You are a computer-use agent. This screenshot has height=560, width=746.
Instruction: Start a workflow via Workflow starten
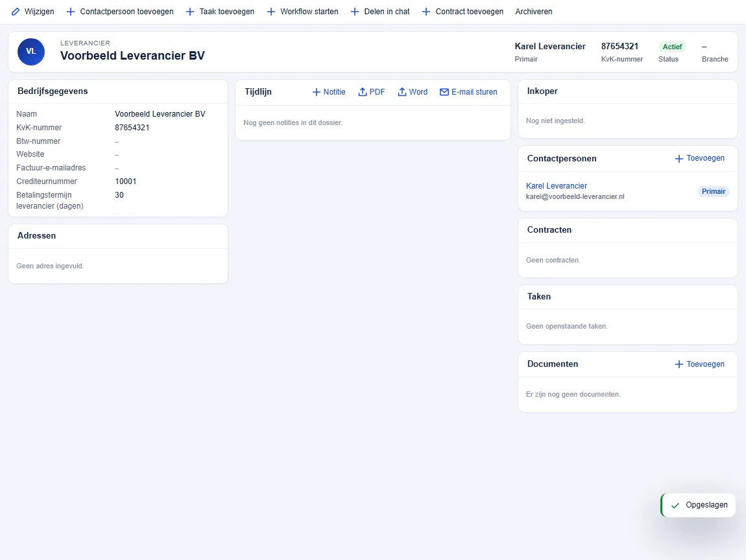click(x=302, y=12)
